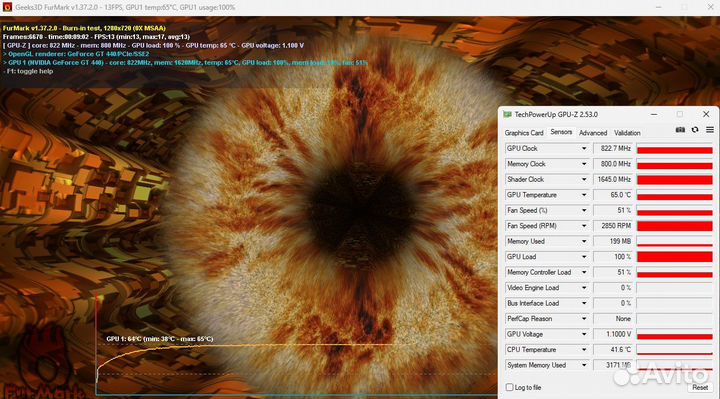The height and width of the screenshot is (399, 720).
Task: Click the 1645.0 MHz shader clock value
Action: point(613,180)
